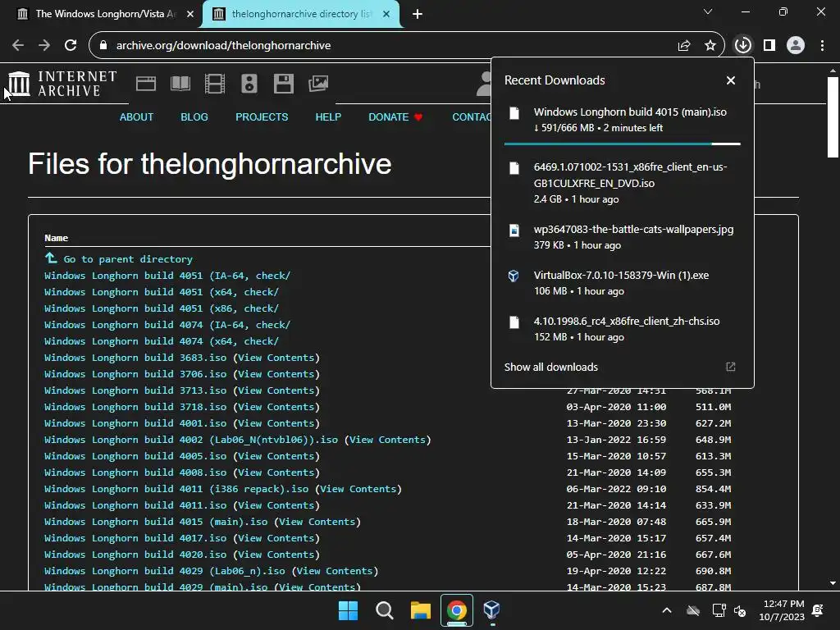Viewport: 840px width, 630px height.
Task: Open 4.10.1998.6_rc4_x86fre_client_zh-chs.iso download
Action: tap(622, 329)
